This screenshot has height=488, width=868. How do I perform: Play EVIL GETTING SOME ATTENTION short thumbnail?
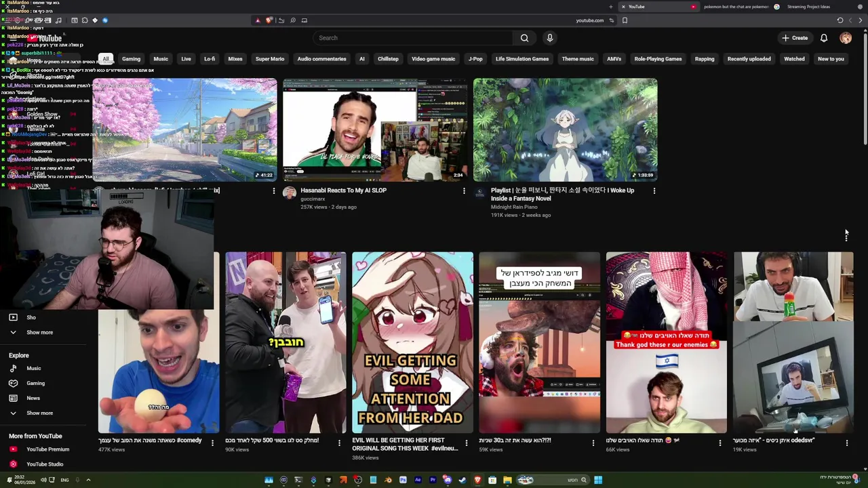click(412, 342)
